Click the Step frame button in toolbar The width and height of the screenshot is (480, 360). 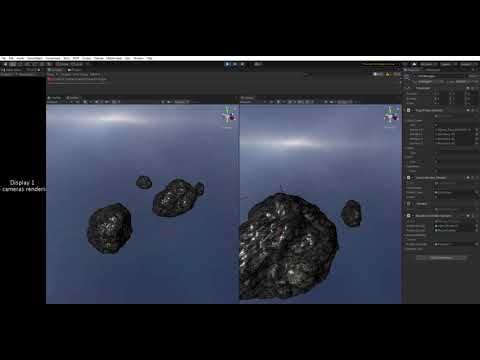coord(242,64)
